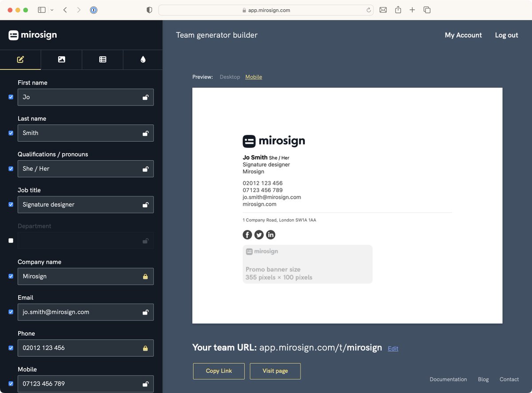The width and height of the screenshot is (532, 393).
Task: Uncheck the First name field checkbox
Action: point(10,97)
